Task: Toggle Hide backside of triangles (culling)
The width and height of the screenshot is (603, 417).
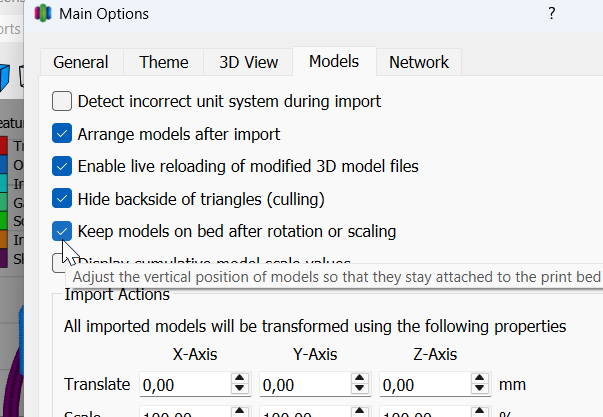Action: coord(62,198)
